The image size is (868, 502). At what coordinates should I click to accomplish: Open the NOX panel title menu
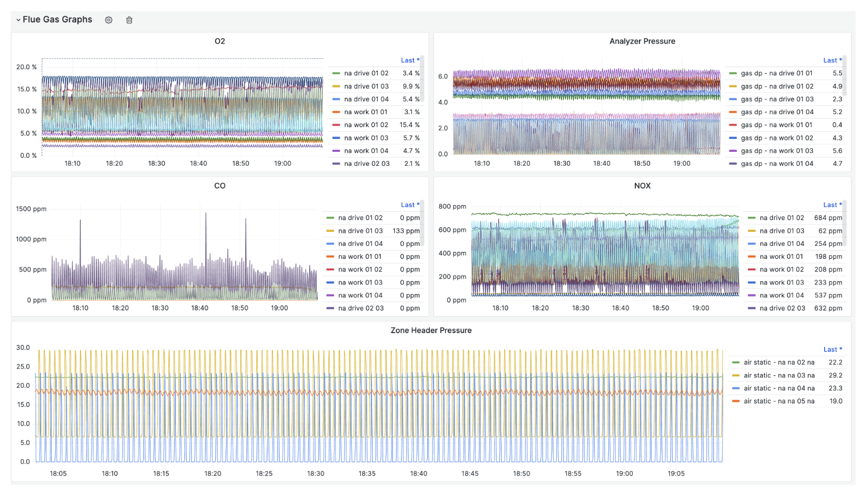[642, 186]
